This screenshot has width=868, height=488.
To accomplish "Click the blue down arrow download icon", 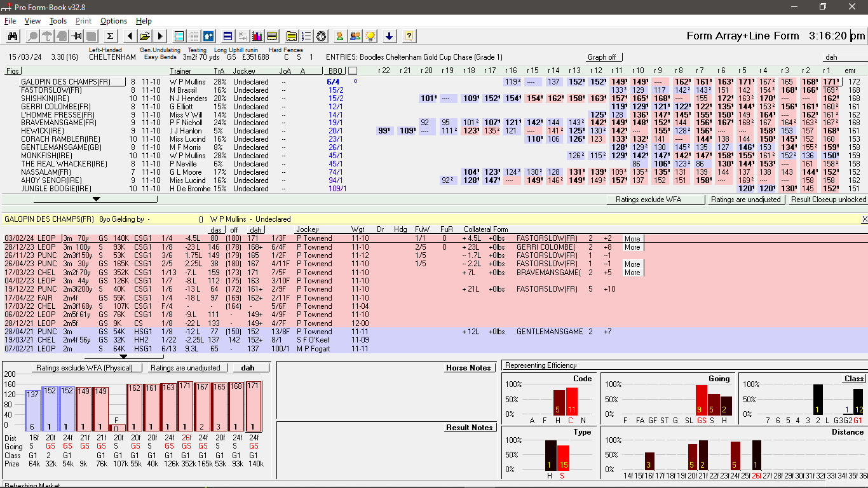I will 390,36.
